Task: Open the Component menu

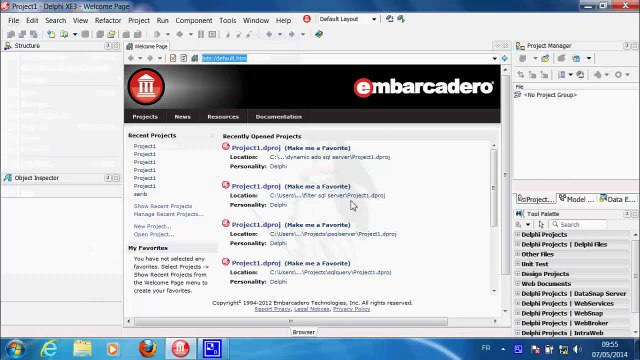Action: coord(194,20)
